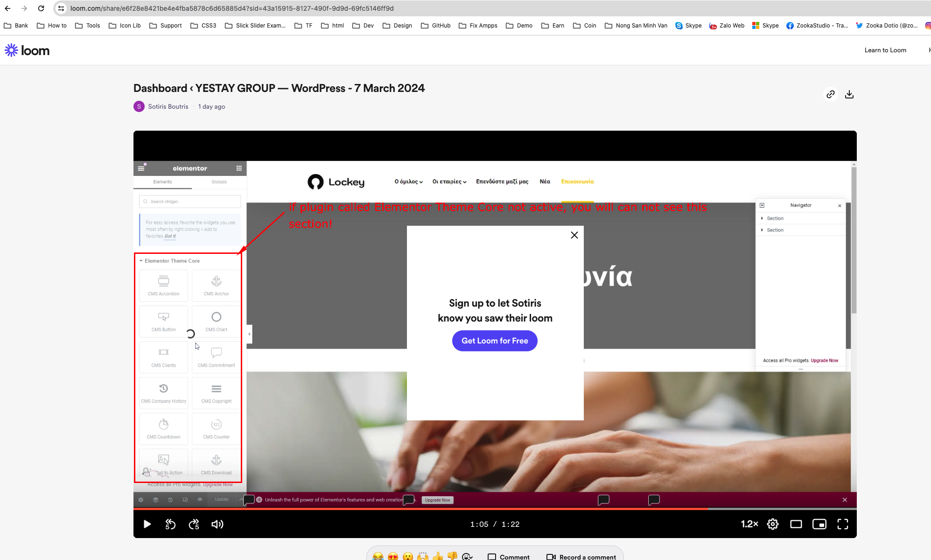Enter fullscreen video mode
The width and height of the screenshot is (931, 560).
843,524
